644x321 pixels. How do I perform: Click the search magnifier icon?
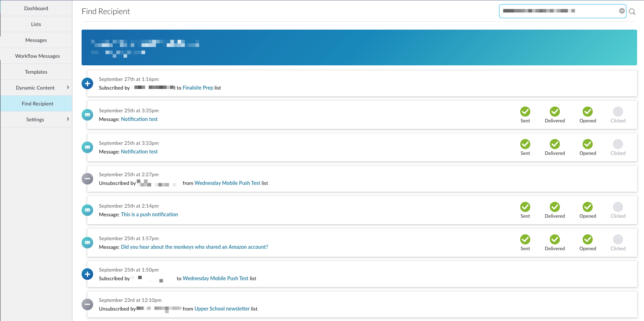click(x=632, y=12)
